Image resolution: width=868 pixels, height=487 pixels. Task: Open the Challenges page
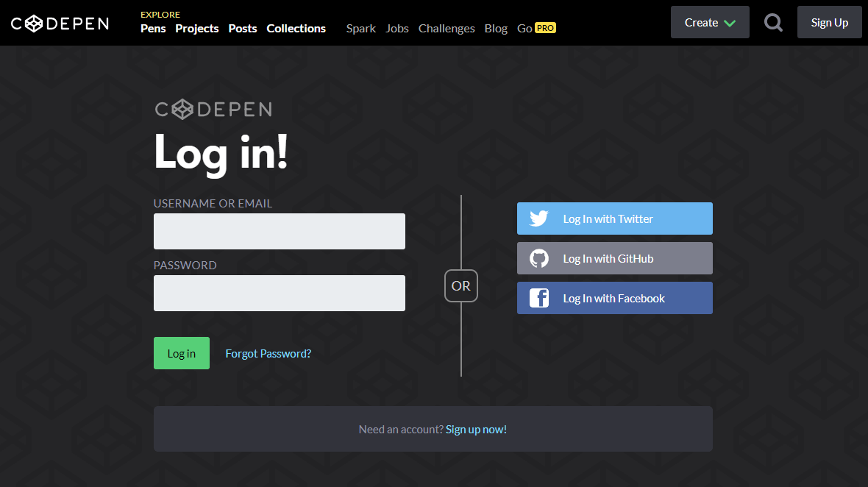point(447,28)
